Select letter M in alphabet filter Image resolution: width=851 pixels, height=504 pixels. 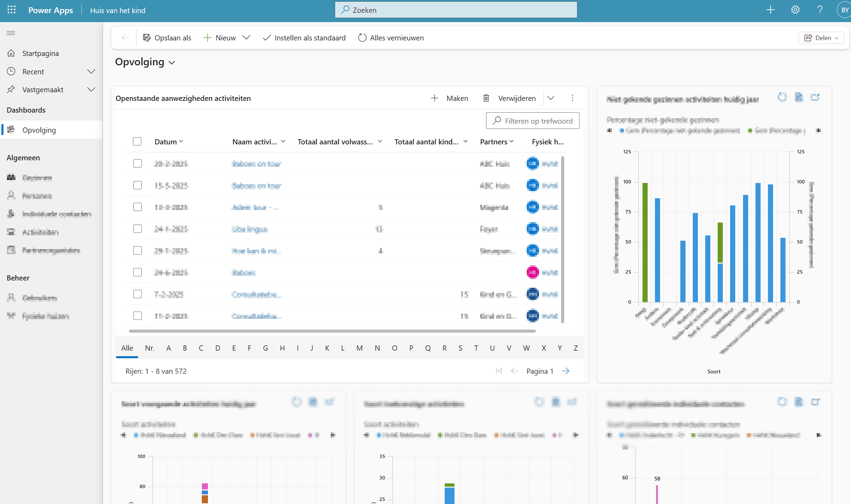pos(359,348)
